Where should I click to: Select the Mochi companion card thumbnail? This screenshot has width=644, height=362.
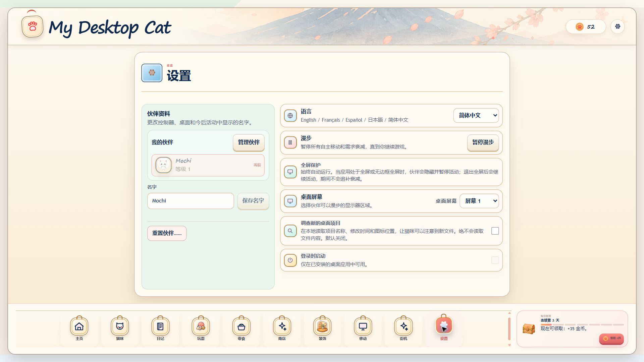[x=164, y=165]
